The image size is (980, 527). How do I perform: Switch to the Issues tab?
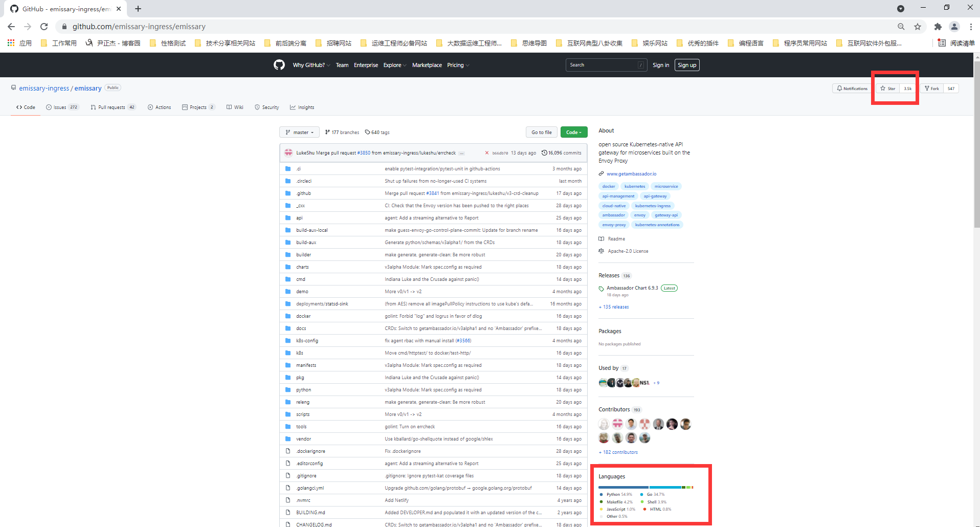(x=60, y=107)
